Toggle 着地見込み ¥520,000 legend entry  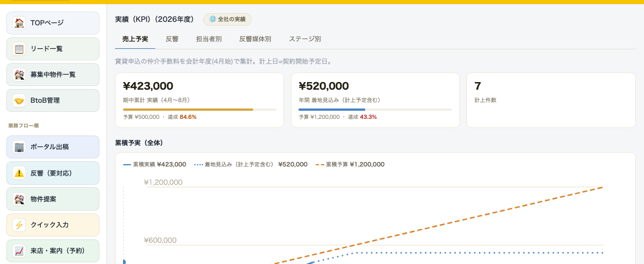tap(251, 164)
